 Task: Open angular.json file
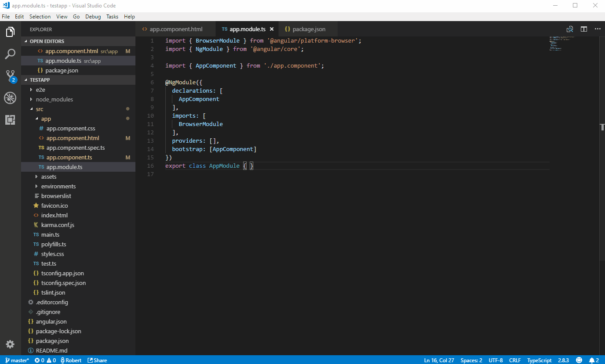pos(78,321)
